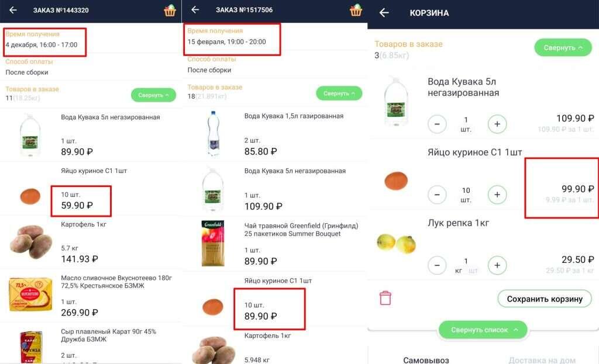Image resolution: width=599 pixels, height=364 pixels.
Task: Open Greenfield Summer Bouquet tea thumbnail
Action: click(x=213, y=243)
